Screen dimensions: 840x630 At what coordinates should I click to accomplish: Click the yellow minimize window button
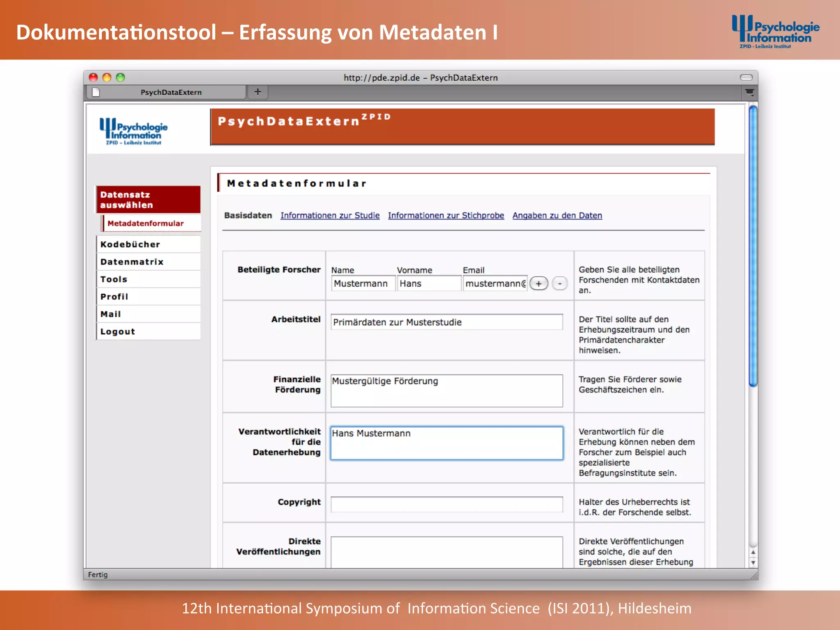point(107,78)
